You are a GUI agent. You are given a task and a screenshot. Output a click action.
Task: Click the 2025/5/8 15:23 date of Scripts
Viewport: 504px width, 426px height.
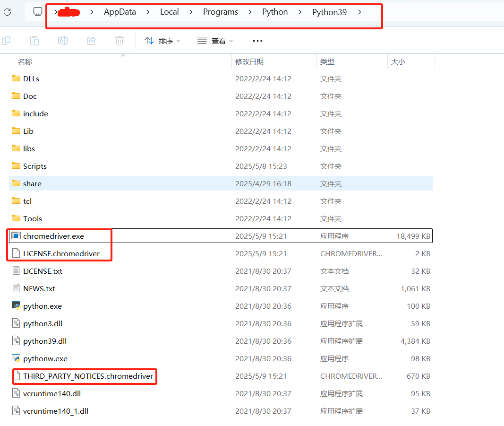tap(261, 166)
